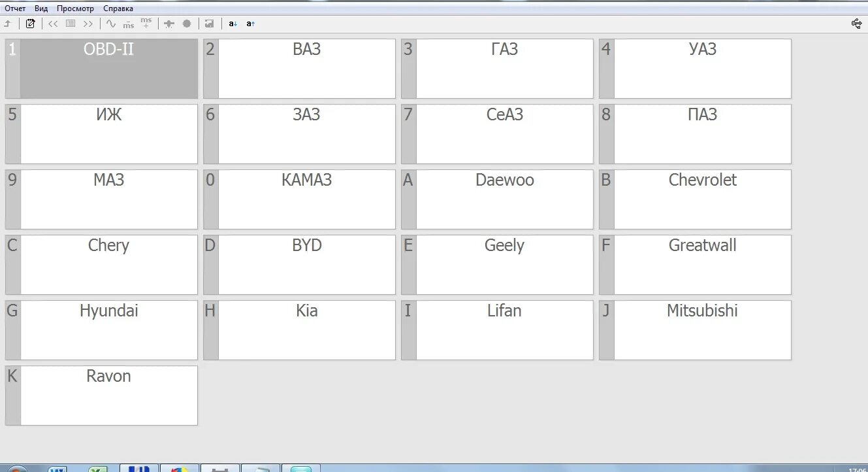This screenshot has height=472, width=868.
Task: Select the OBD-II tile
Action: click(101, 69)
